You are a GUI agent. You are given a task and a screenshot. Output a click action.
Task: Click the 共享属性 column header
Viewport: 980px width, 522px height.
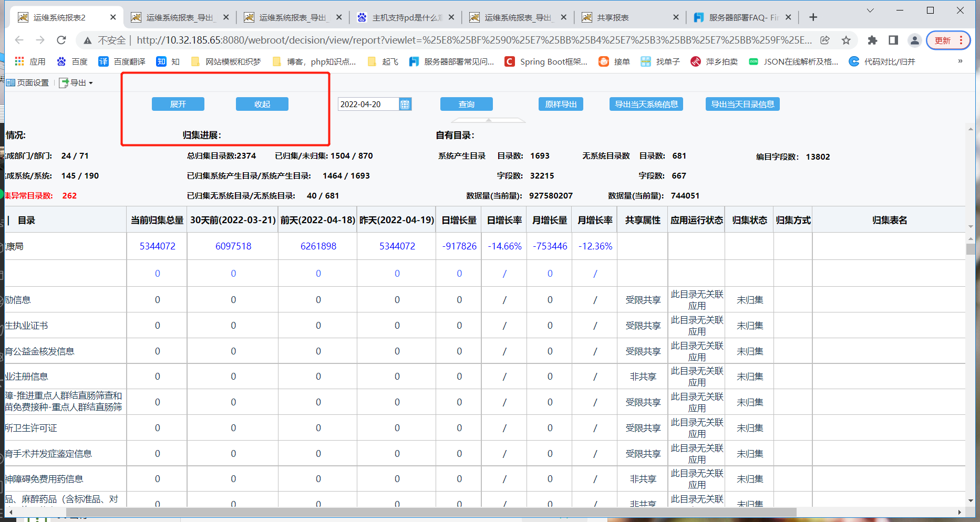643,220
